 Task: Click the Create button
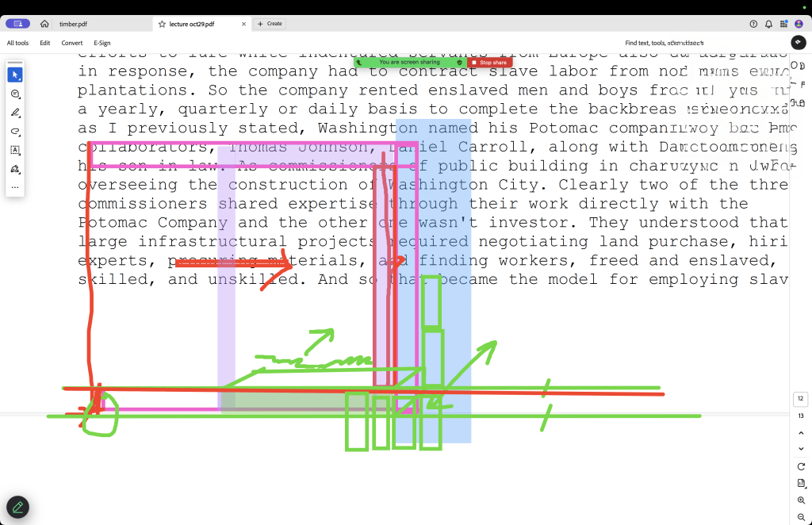270,24
